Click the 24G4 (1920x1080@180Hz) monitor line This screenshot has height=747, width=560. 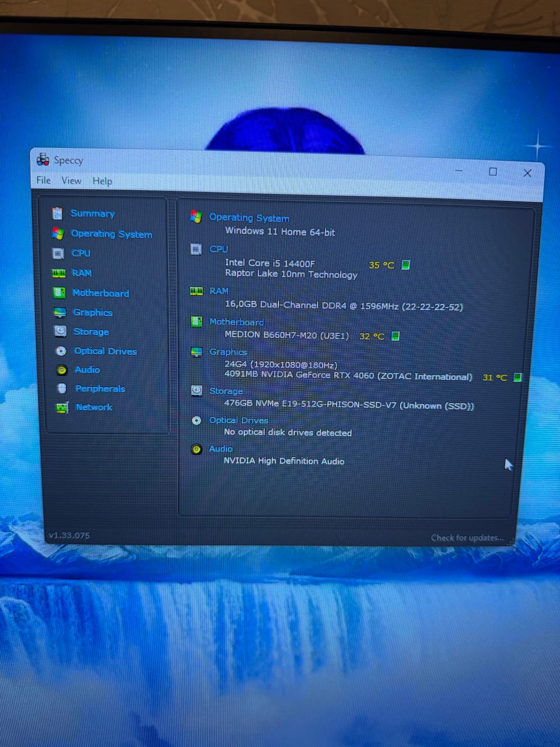click(x=281, y=364)
